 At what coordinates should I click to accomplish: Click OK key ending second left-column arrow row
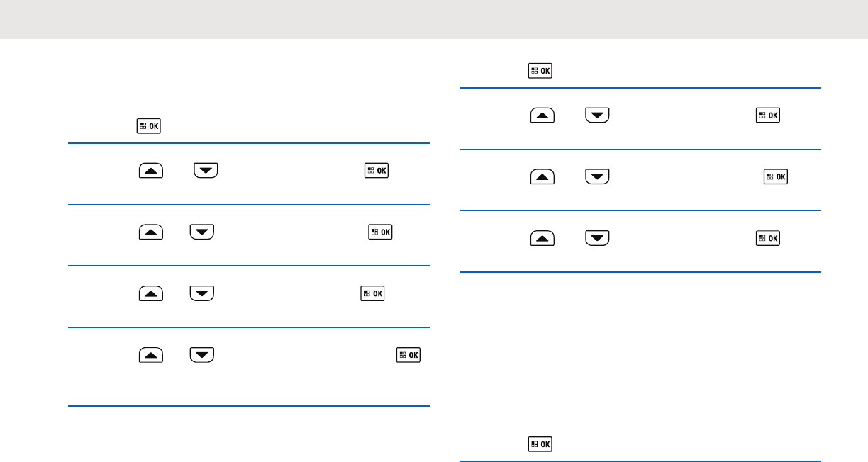382,232
